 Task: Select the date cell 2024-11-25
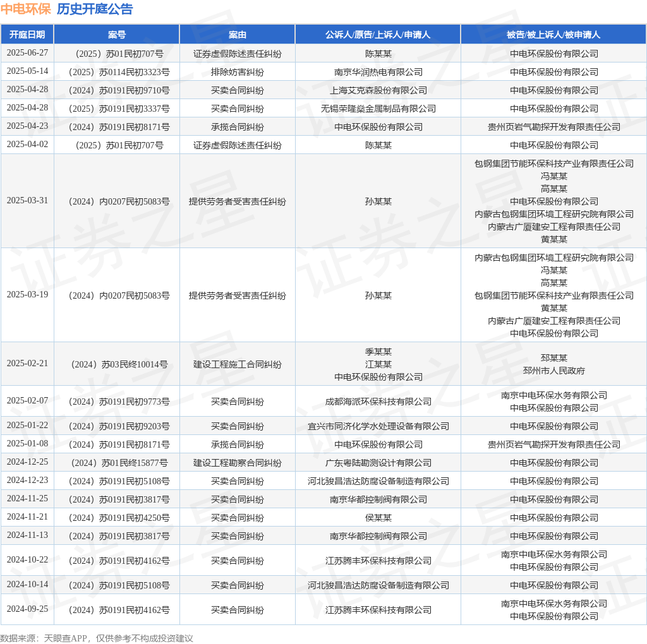[x=27, y=498]
